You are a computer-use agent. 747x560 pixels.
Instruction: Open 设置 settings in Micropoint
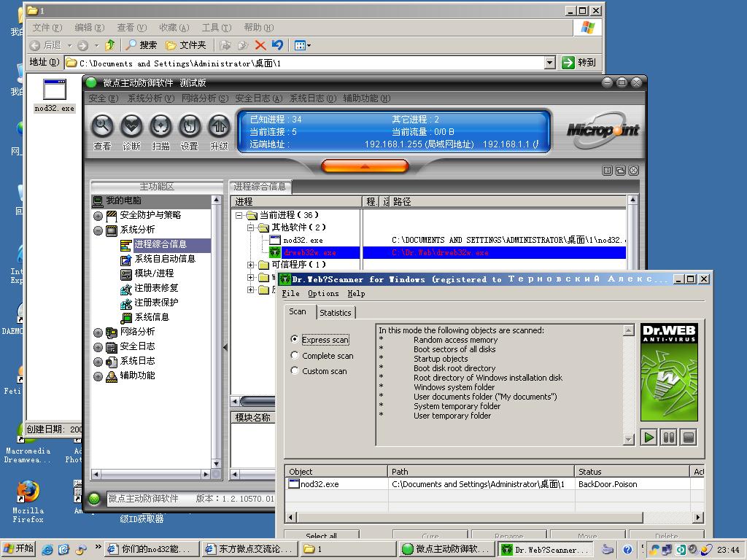click(190, 126)
